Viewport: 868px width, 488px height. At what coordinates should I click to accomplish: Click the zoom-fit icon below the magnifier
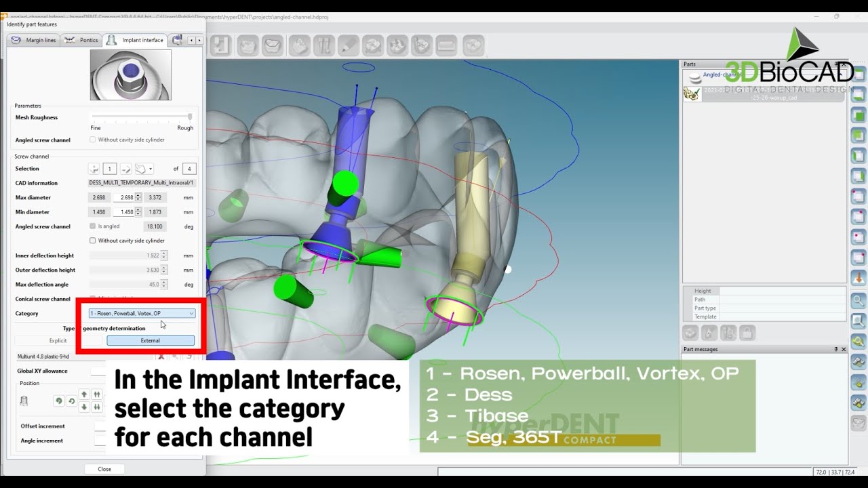pos(859,321)
